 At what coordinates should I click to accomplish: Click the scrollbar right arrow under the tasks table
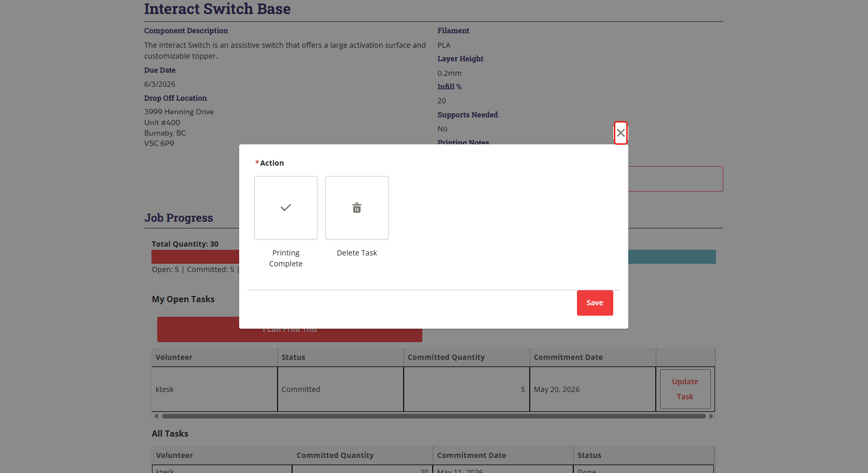(711, 416)
